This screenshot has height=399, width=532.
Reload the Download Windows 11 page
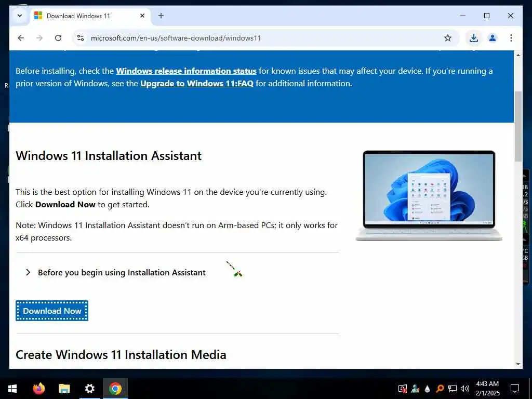pos(58,38)
